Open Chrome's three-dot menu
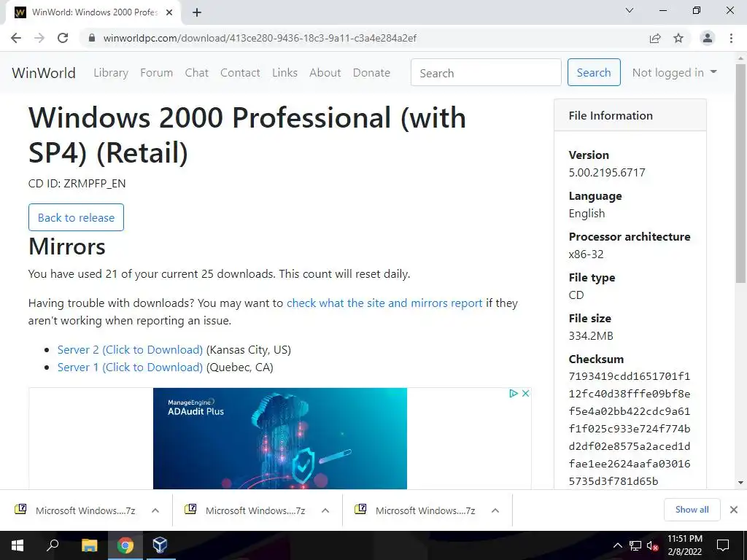The height and width of the screenshot is (560, 747). [x=731, y=38]
